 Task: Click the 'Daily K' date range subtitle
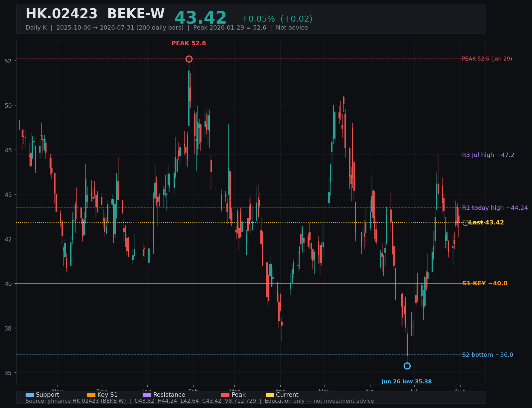pyautogui.click(x=167, y=28)
